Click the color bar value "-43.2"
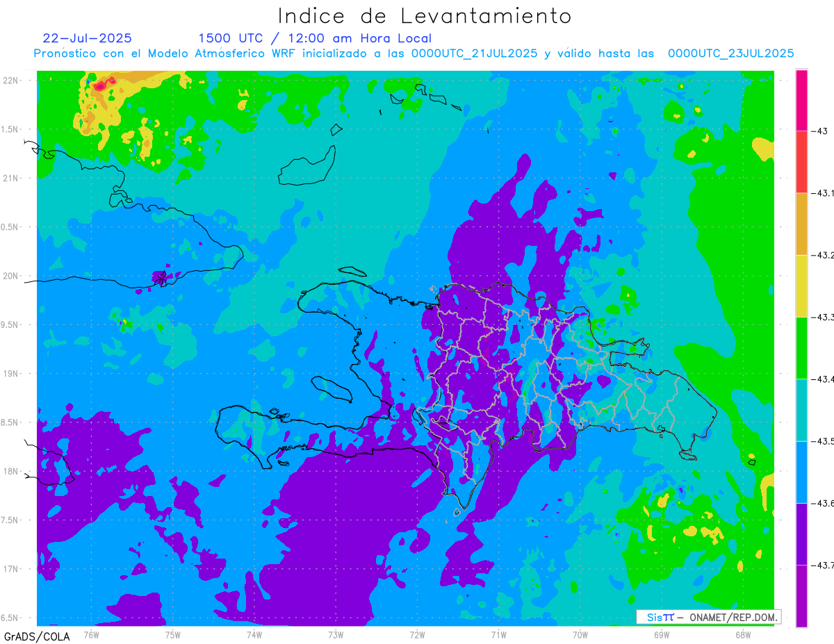 (822, 255)
